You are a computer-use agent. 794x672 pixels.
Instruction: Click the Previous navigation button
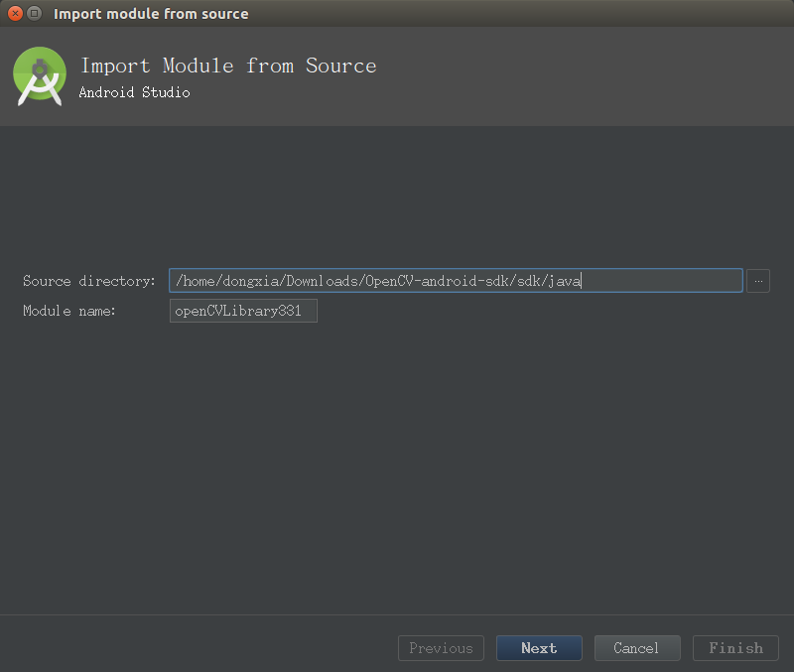tap(441, 648)
